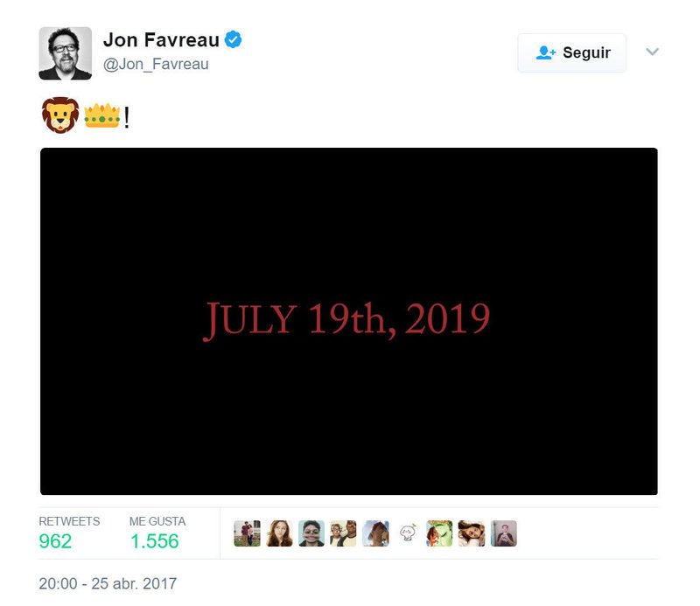Click the blue verified badge
The height and width of the screenshot is (606, 700).
233,39
